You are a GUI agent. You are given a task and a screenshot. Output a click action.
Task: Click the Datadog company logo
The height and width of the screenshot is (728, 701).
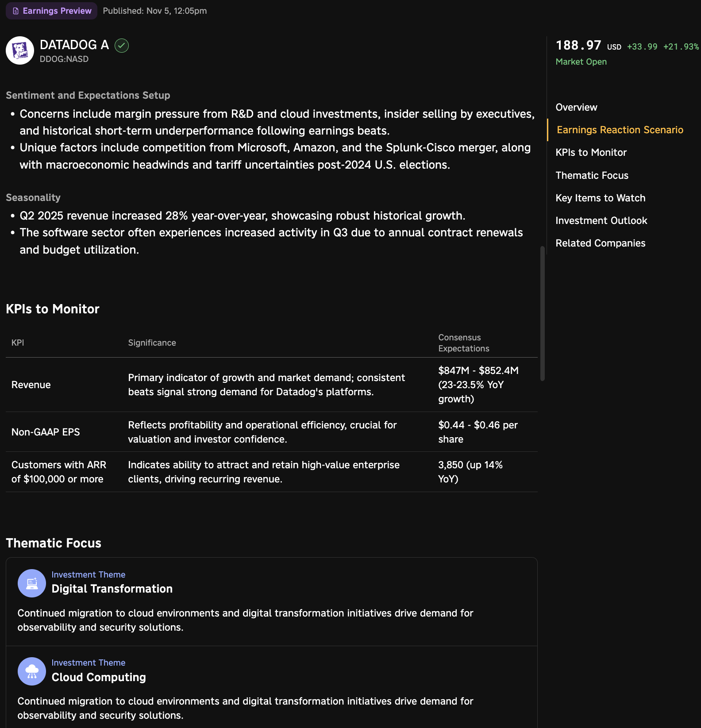pos(20,50)
